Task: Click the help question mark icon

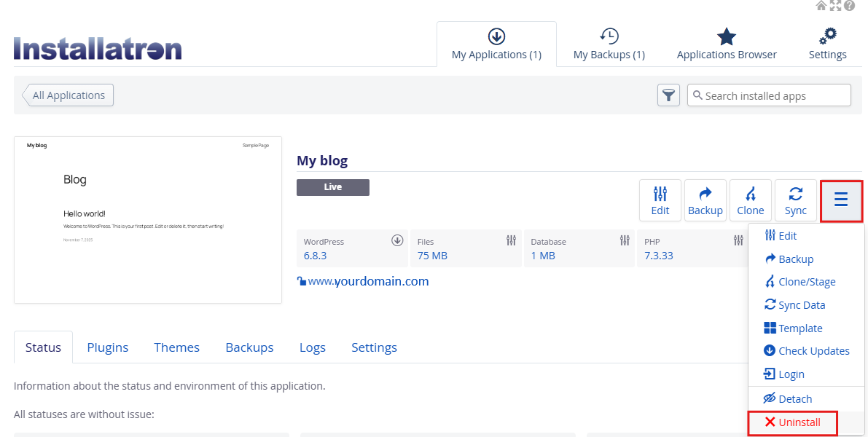Action: [x=849, y=6]
